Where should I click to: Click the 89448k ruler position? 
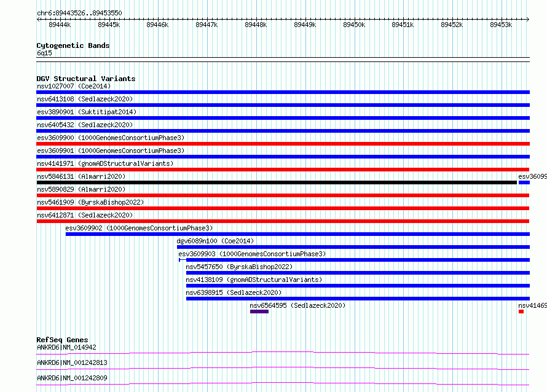[x=256, y=25]
